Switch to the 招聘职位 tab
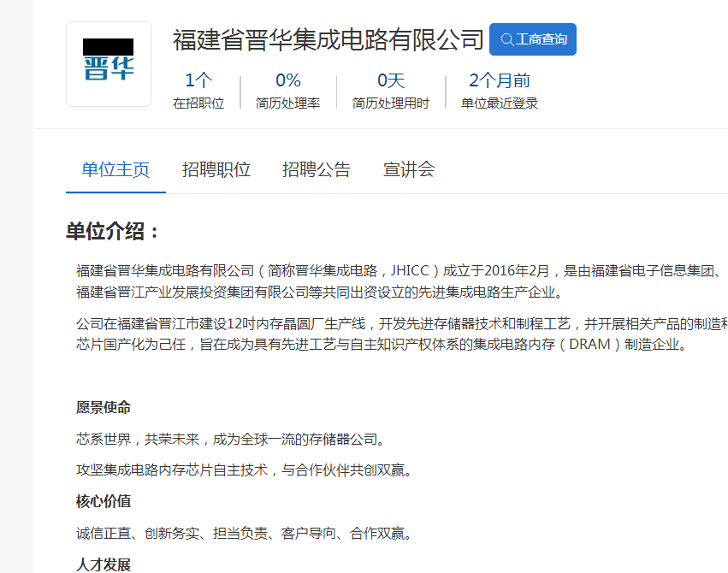The height and width of the screenshot is (573, 728). pos(216,169)
